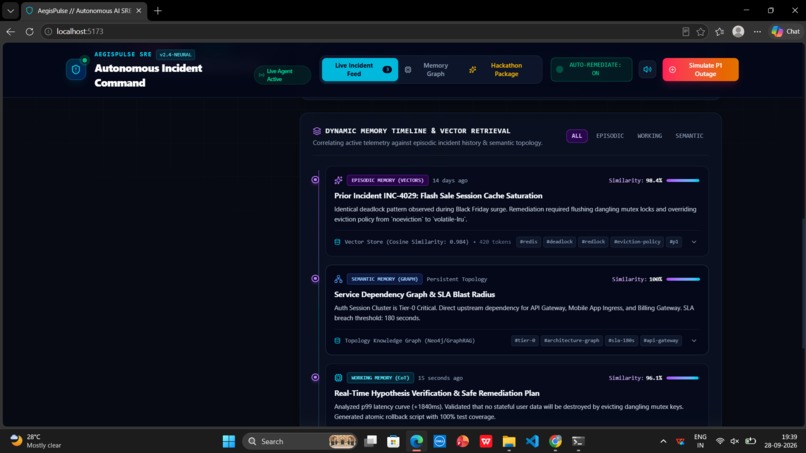Close the AegisPulse browser tab

point(139,10)
